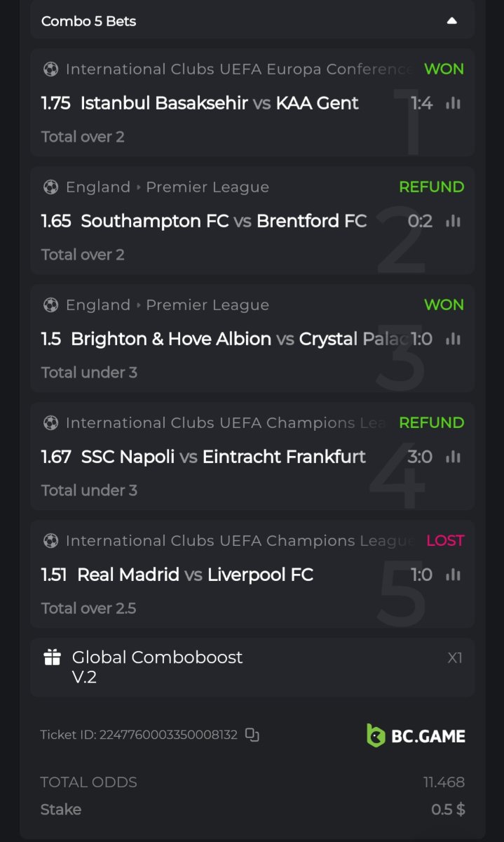Click the Ticket ID number text
The height and width of the screenshot is (842, 504).
(x=168, y=735)
